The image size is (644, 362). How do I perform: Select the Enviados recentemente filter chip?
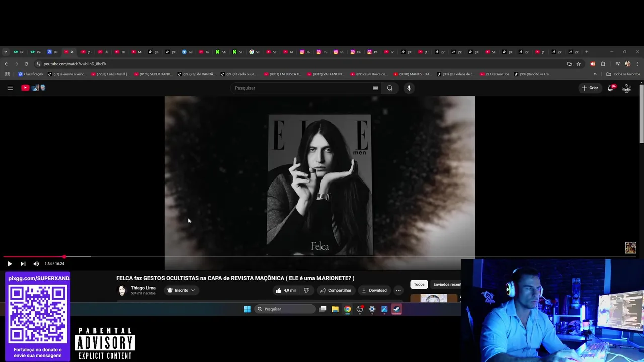(x=445, y=284)
